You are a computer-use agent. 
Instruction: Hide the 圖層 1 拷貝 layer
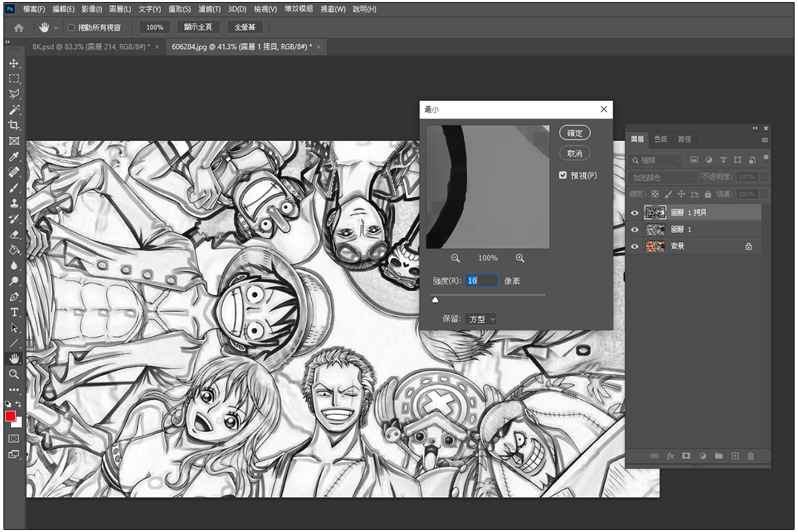pos(634,213)
